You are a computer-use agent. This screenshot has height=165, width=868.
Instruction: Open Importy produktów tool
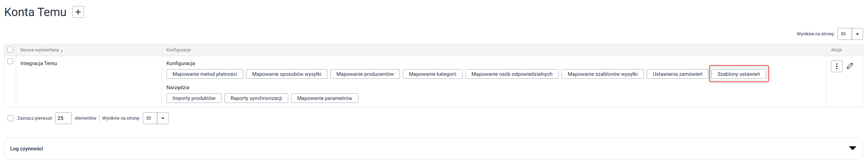point(194,98)
